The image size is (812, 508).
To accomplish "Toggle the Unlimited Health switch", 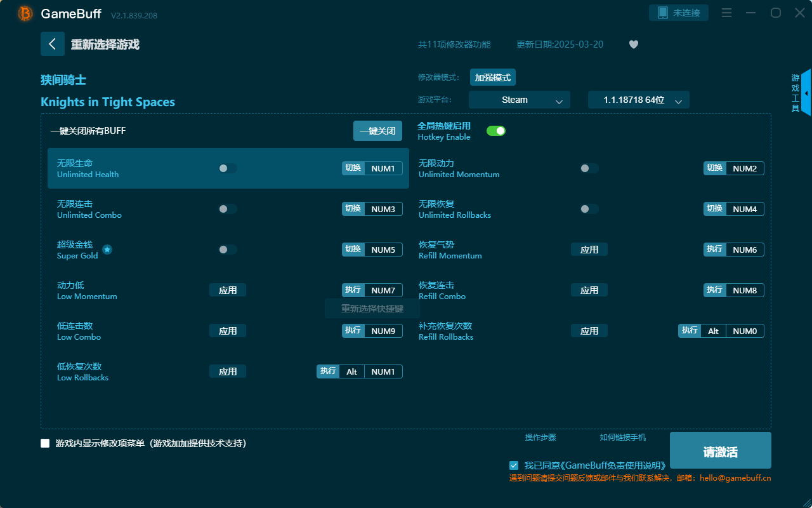I will [227, 168].
